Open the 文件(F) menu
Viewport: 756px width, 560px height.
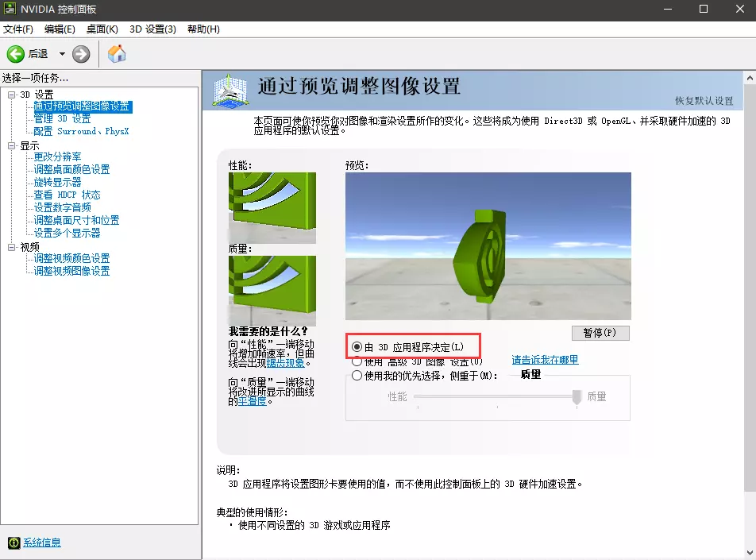[x=17, y=29]
